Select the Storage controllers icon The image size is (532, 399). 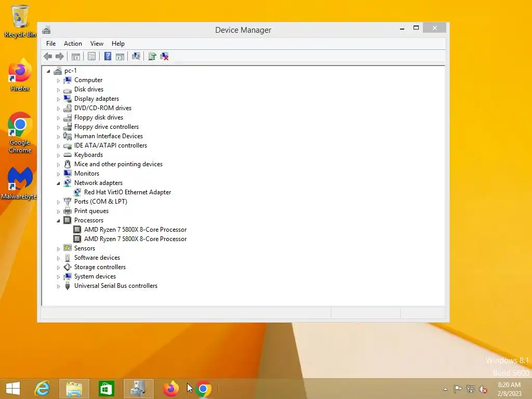coord(68,267)
